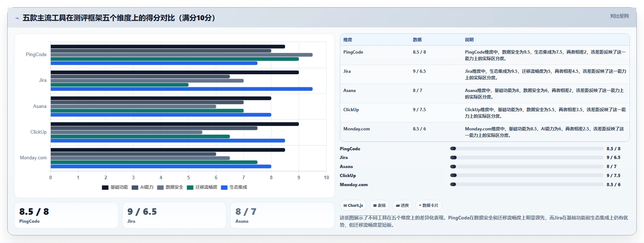Screen dimensions: 644x243
Task: Click the ClickUp progress bar
Action: [x=527, y=175]
